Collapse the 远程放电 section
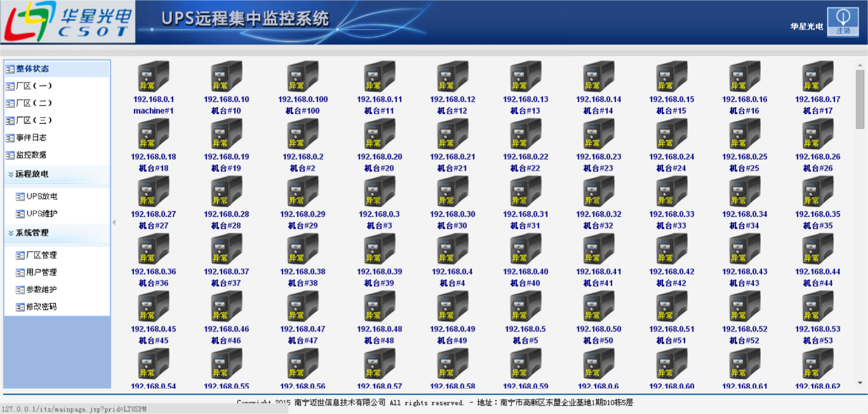The height and width of the screenshot is (414, 868). click(x=29, y=174)
